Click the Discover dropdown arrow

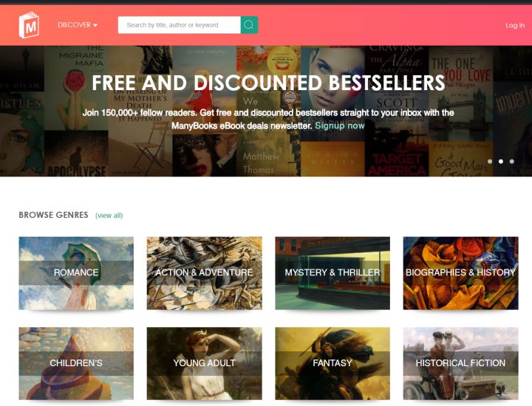(x=95, y=25)
